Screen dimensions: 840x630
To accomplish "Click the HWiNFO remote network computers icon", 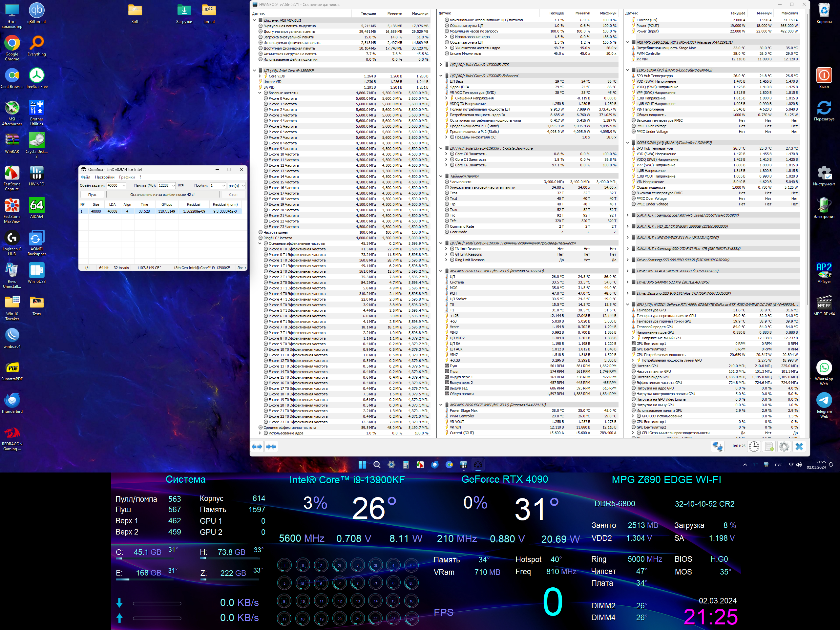I will click(x=717, y=447).
